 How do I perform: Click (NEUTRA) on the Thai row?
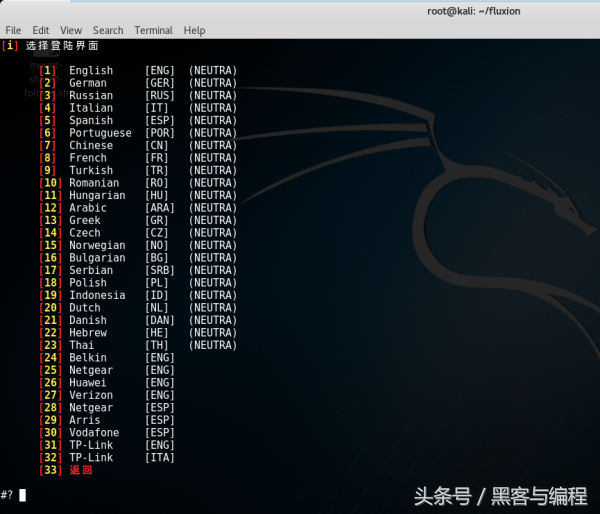[213, 345]
